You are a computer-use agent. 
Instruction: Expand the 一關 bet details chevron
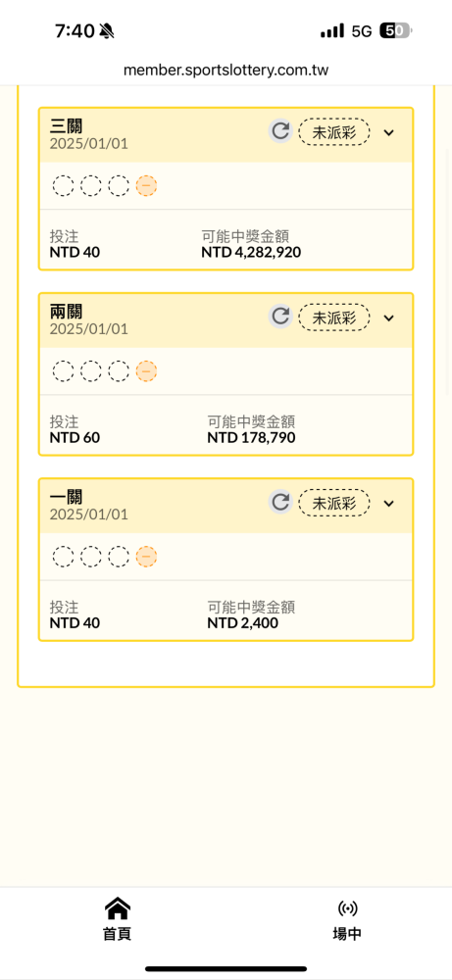point(389,503)
